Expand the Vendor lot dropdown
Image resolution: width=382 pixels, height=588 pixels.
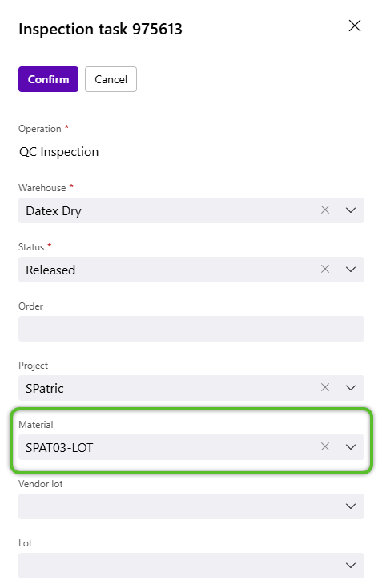pyautogui.click(x=351, y=506)
